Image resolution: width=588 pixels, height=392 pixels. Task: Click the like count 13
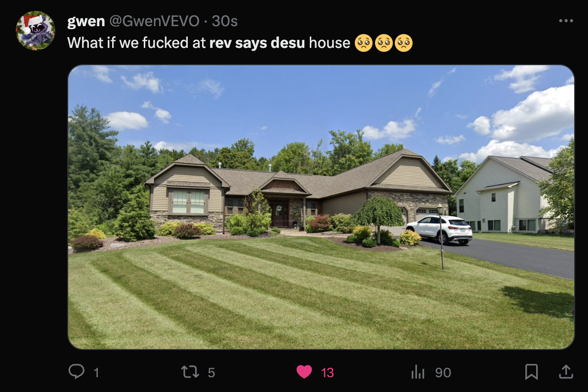coord(328,373)
